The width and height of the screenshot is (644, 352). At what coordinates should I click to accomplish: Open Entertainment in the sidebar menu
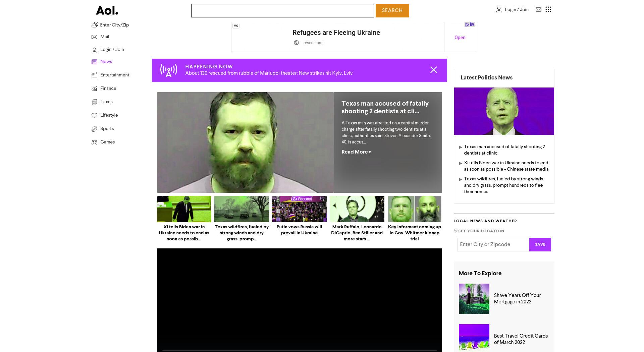115,75
